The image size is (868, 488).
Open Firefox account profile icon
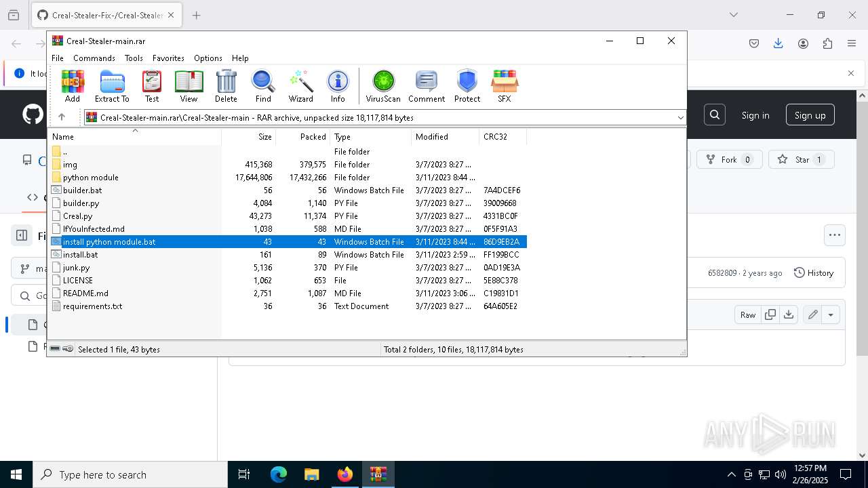(803, 43)
